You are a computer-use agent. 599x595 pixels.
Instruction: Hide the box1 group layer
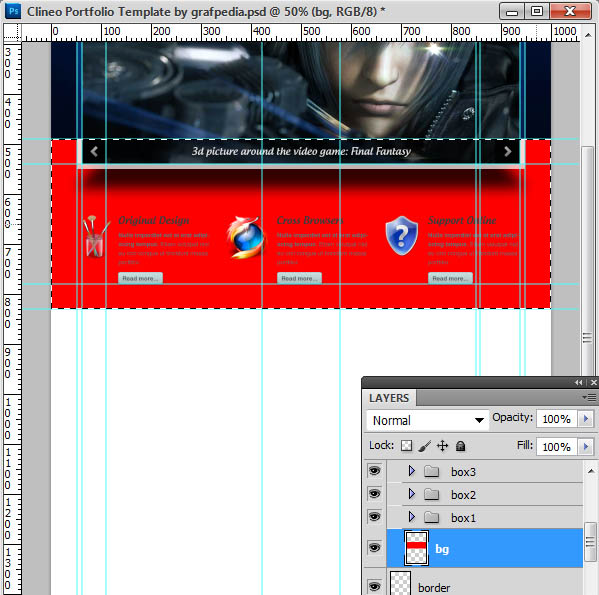pyautogui.click(x=374, y=516)
